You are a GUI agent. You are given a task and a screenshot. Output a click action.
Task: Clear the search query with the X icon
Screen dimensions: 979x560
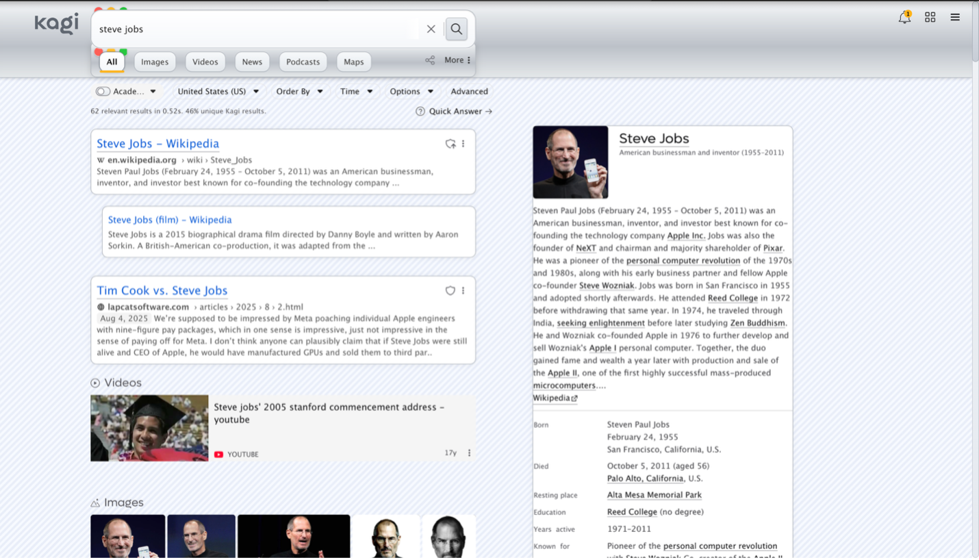pos(431,29)
